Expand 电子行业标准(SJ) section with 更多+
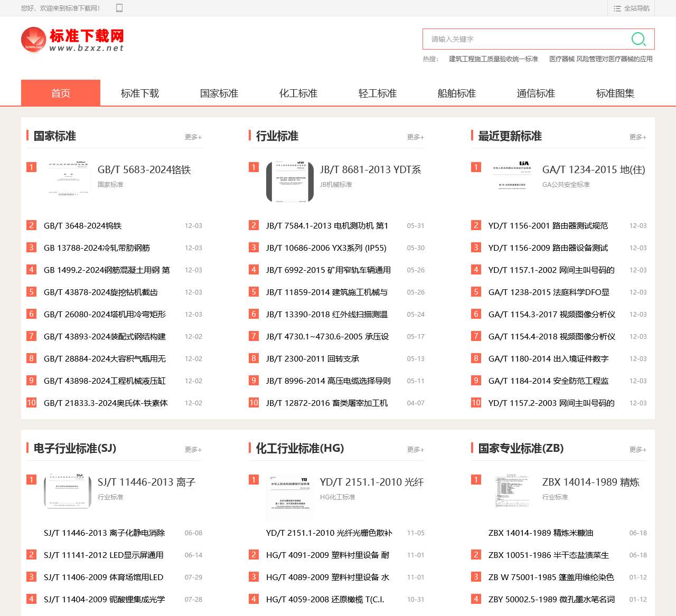The width and height of the screenshot is (676, 616). coord(193,450)
